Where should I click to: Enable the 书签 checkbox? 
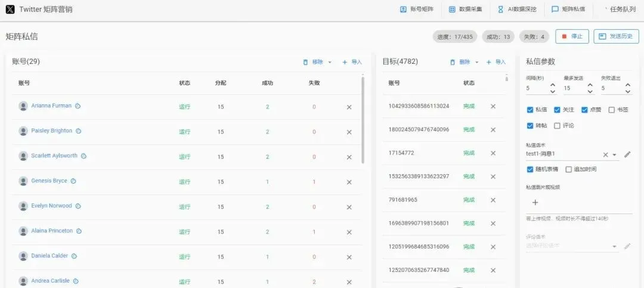click(x=612, y=110)
